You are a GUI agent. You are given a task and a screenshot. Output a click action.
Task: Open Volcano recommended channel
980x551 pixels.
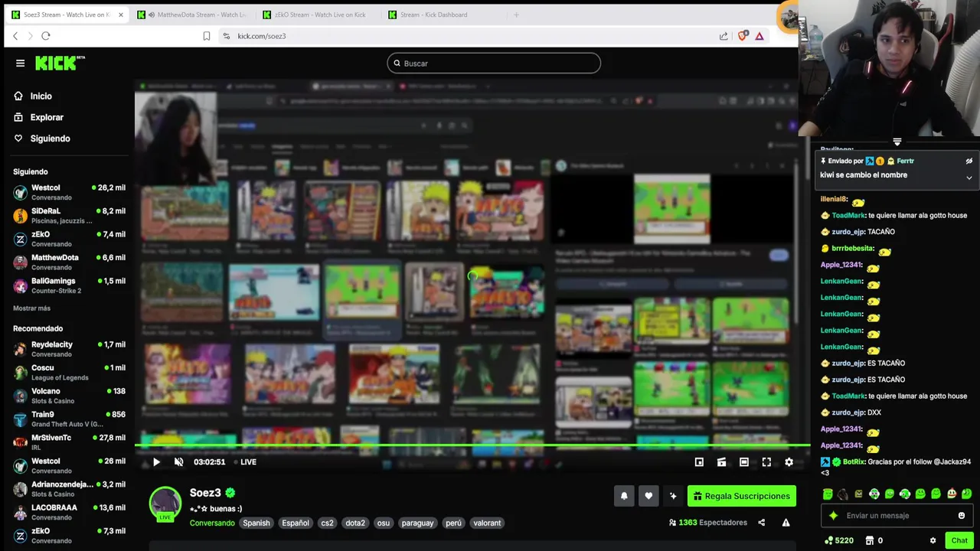point(69,396)
